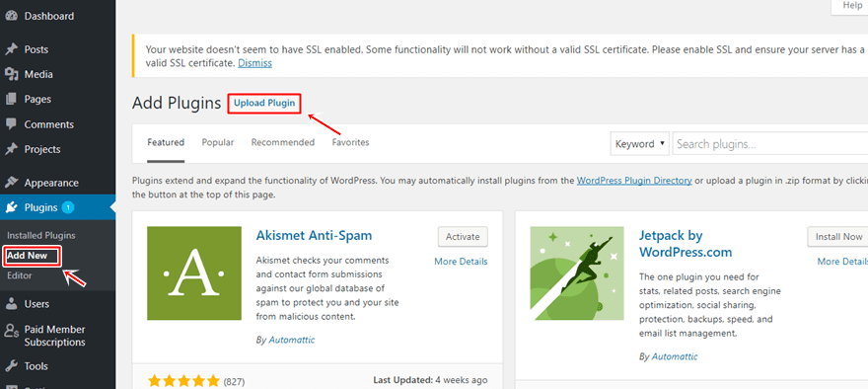Open the Media library icon
The width and height of the screenshot is (868, 389).
[x=11, y=74]
